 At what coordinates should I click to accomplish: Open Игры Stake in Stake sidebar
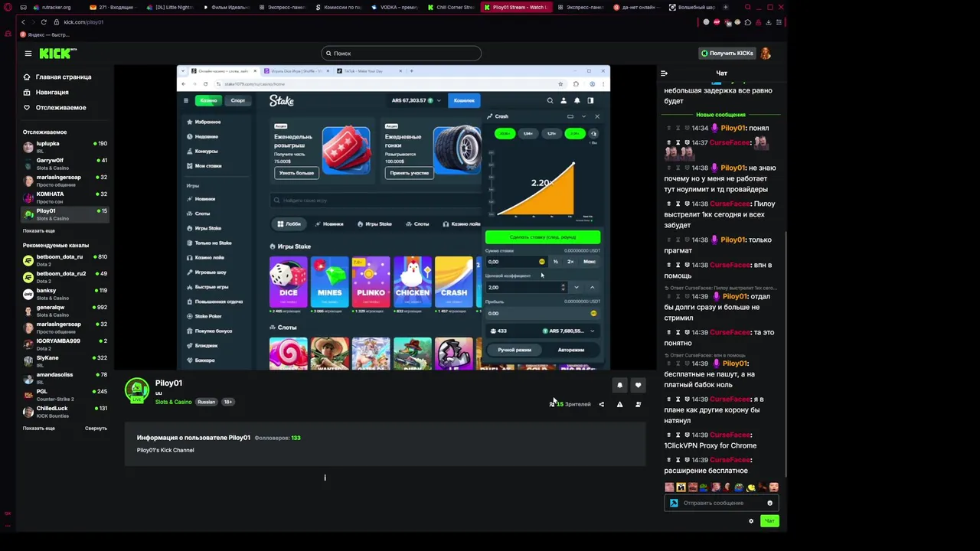click(207, 228)
